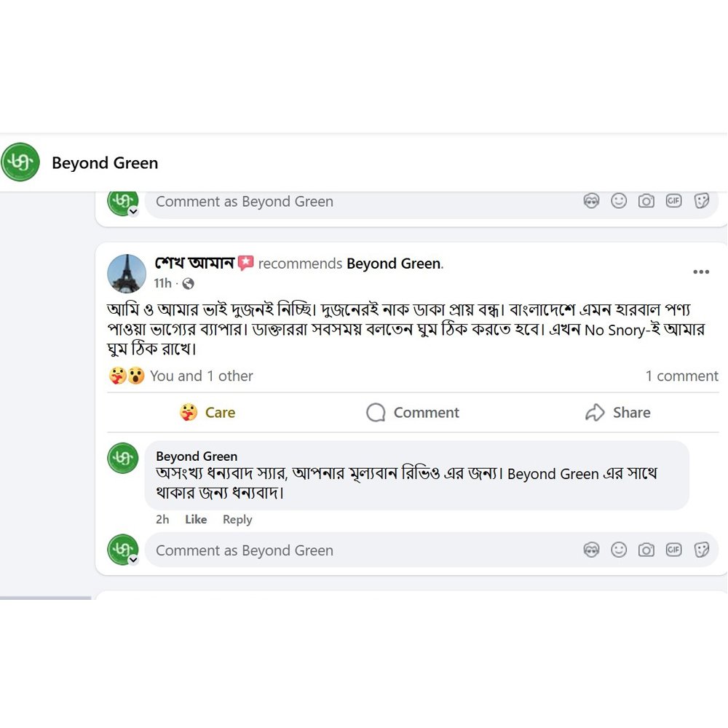The height and width of the screenshot is (728, 728).
Task: Like the Beyond Green reply comment
Action: (196, 519)
